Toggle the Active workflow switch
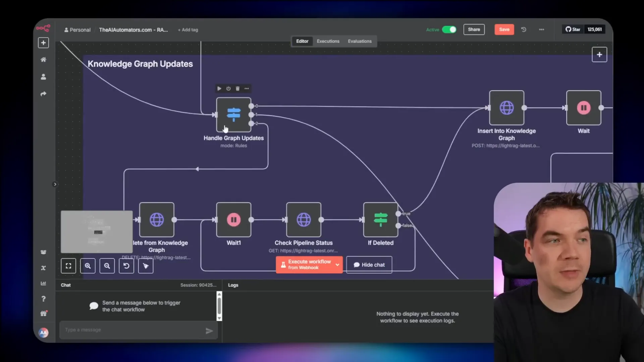 pos(449,29)
